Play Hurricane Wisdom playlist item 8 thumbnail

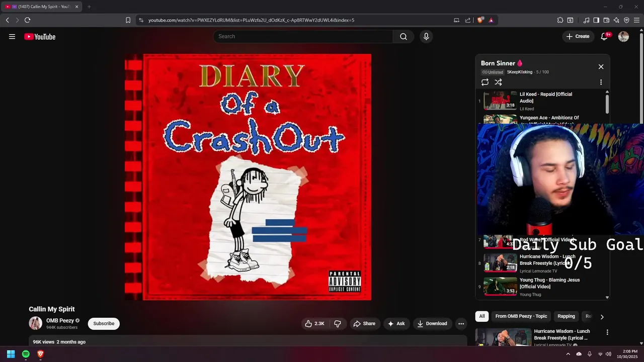(500, 262)
